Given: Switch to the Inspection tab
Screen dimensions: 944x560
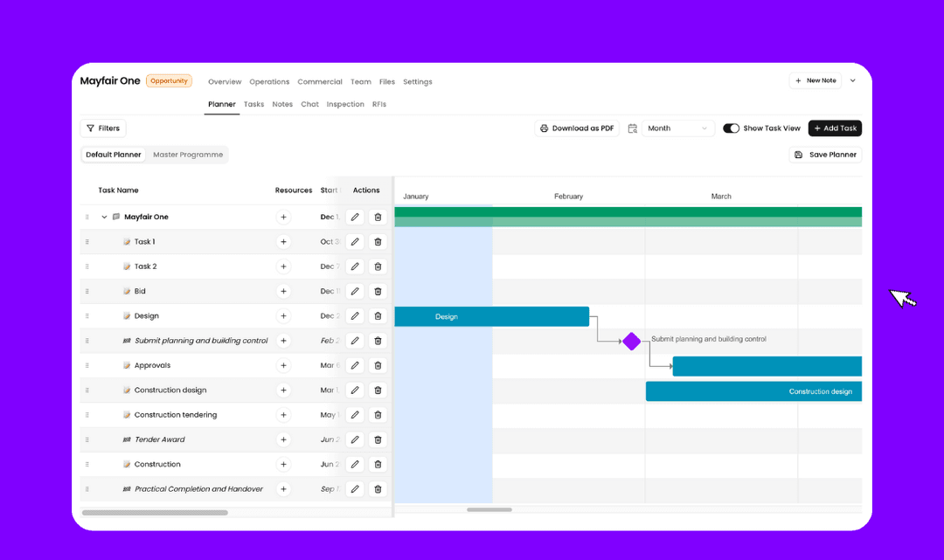Looking at the screenshot, I should coord(345,104).
